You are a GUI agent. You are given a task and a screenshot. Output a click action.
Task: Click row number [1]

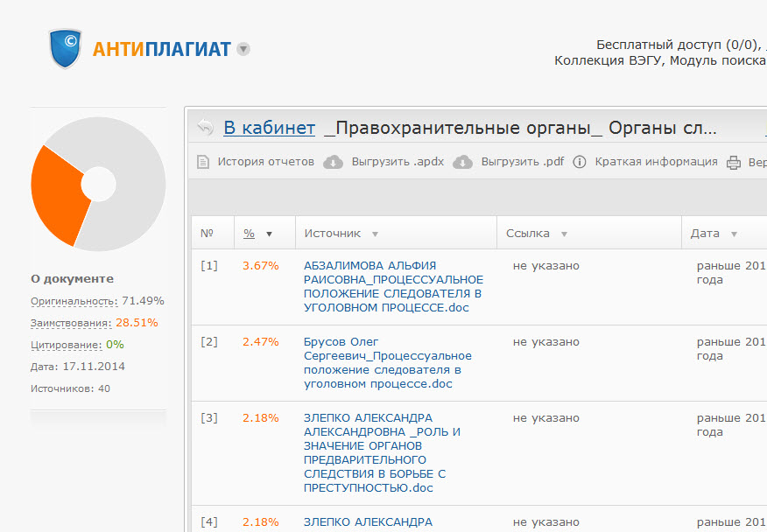click(x=209, y=265)
